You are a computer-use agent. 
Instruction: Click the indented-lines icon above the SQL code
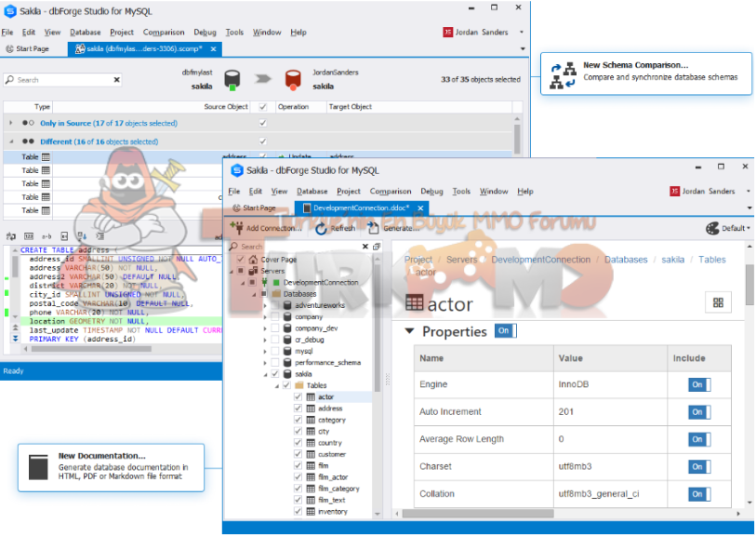click(x=99, y=236)
